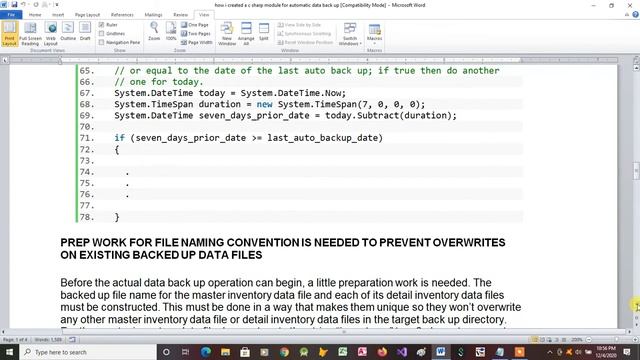
Task: Open the notification center
Action: (627, 352)
